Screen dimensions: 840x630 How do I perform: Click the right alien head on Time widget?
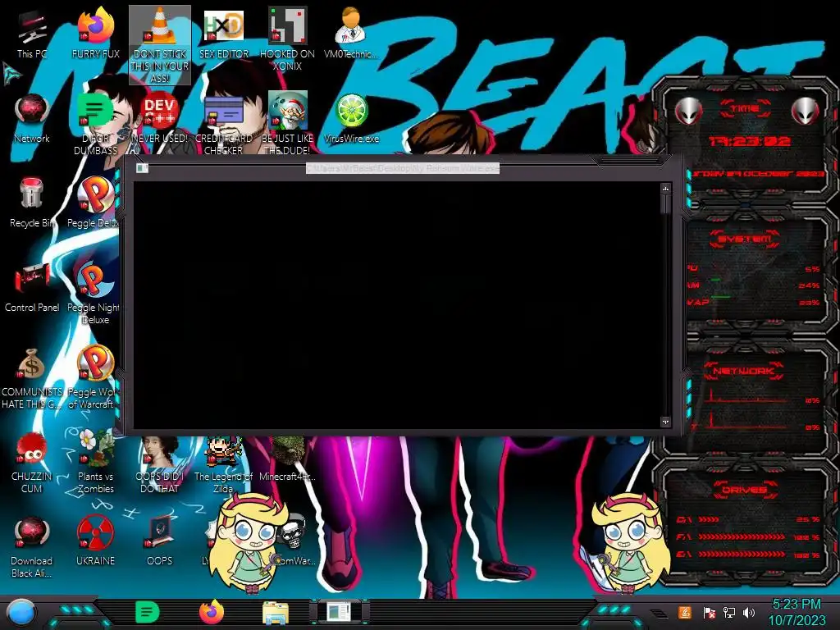click(x=806, y=112)
